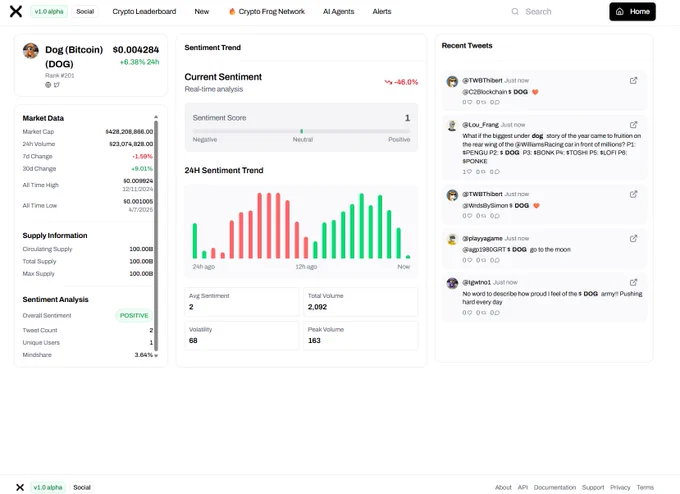680x494 pixels.
Task: Click the retweet icon on @tgwtno1's tweet
Action: (483, 313)
